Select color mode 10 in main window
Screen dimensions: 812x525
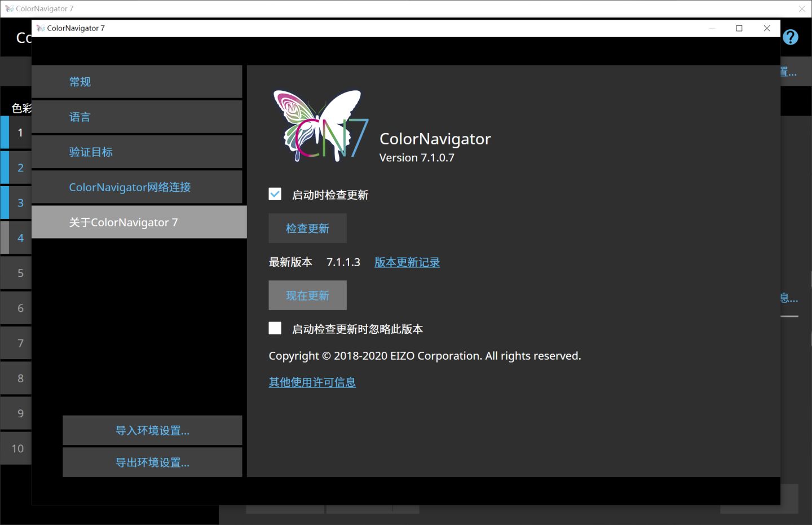[16, 448]
